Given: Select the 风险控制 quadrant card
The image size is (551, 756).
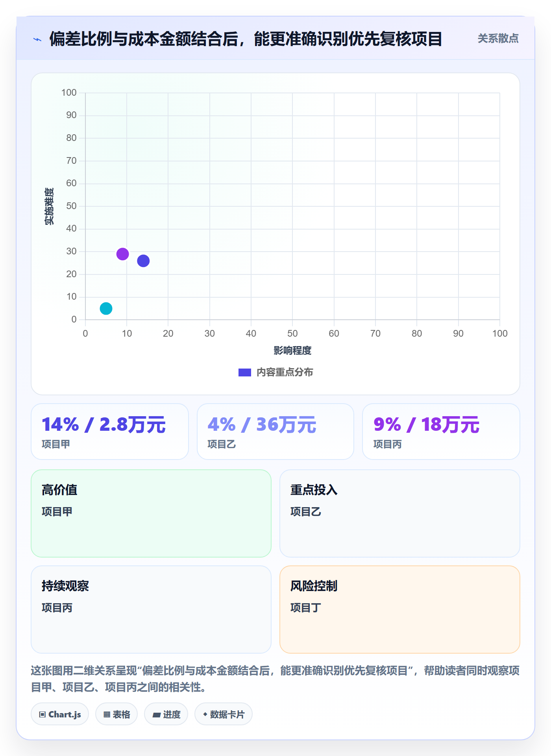Looking at the screenshot, I should click(x=400, y=610).
